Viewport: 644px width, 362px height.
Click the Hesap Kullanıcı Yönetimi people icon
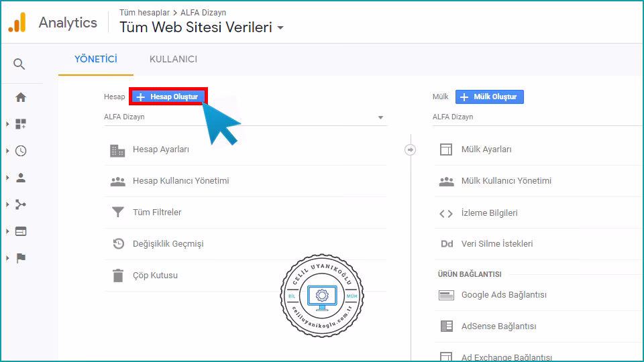(x=118, y=182)
